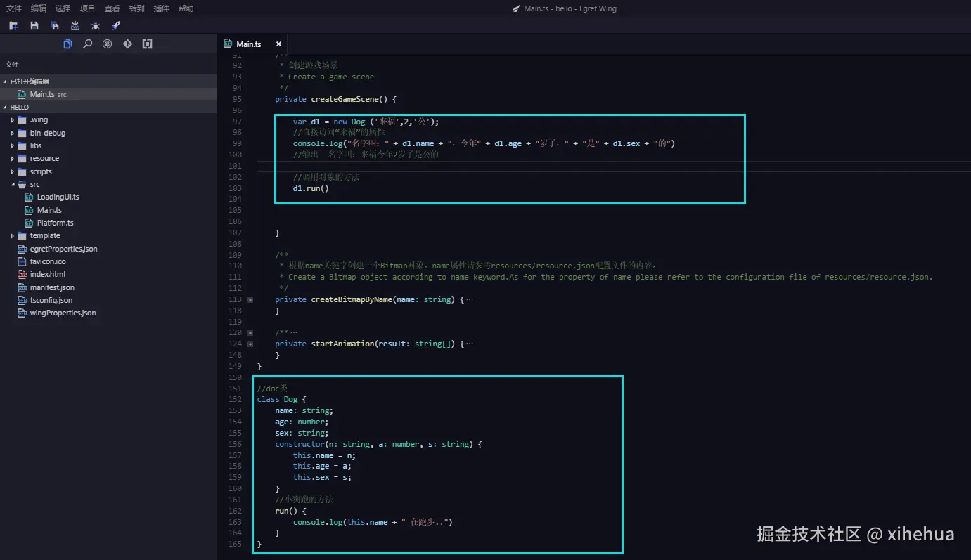Expand the .wing folder
Screen dimensions: 971x560
[13, 120]
